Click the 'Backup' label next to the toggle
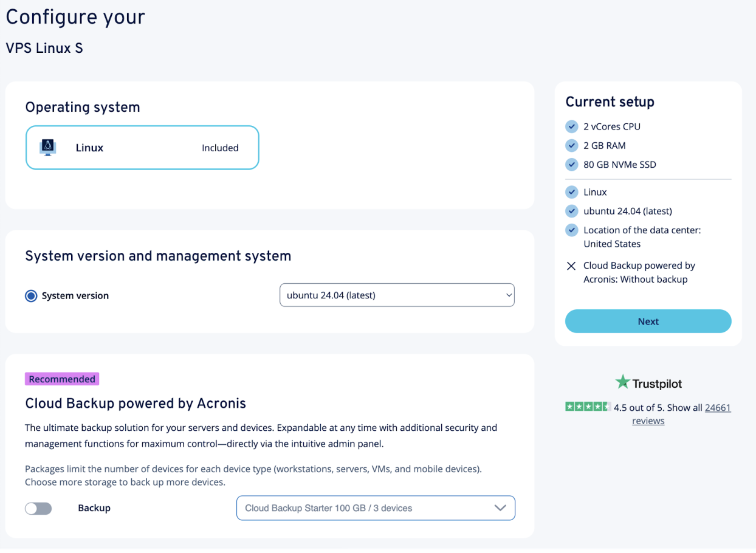The height and width of the screenshot is (553, 756). coord(94,508)
